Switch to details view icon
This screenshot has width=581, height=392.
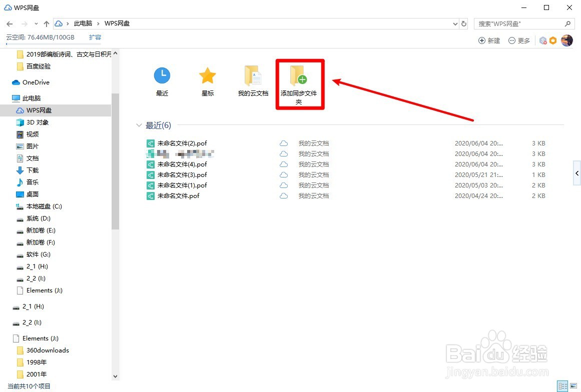(x=563, y=385)
